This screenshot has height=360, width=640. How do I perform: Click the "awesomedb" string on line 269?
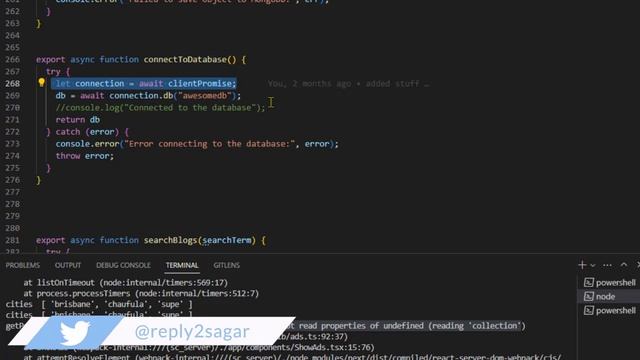[204, 96]
